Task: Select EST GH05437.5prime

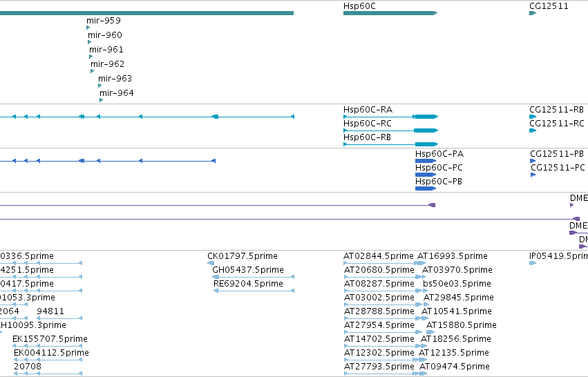Action: 248,270
